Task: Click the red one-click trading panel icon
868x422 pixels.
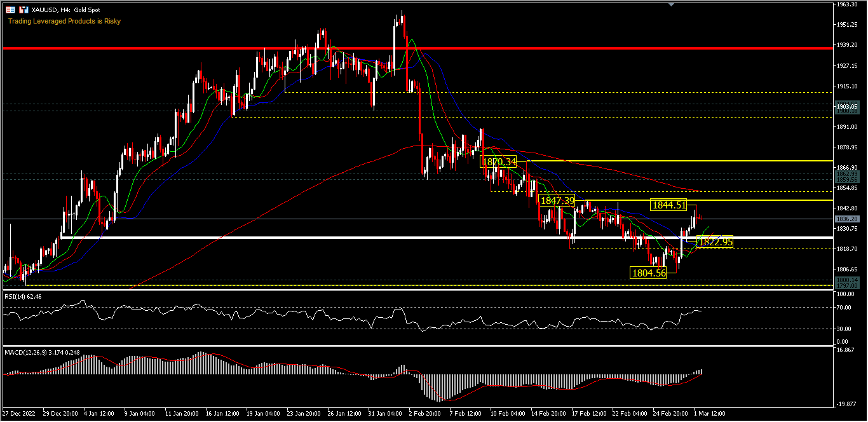Action: coord(10,10)
